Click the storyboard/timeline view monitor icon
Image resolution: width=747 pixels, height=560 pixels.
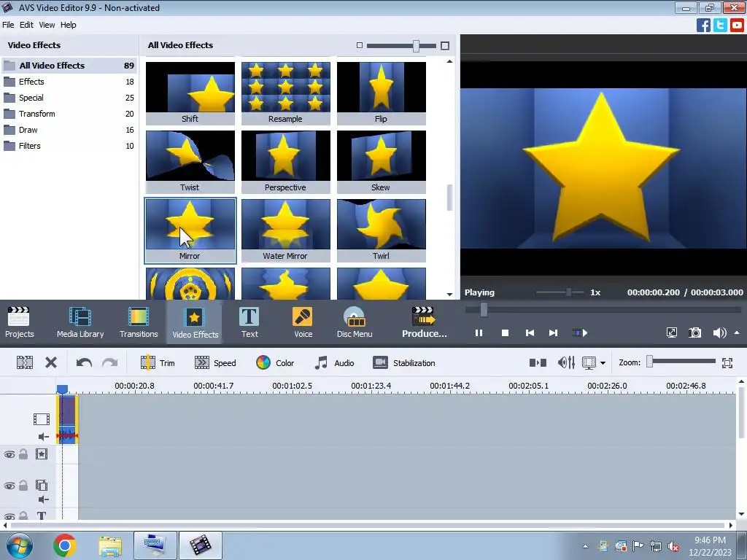589,363
